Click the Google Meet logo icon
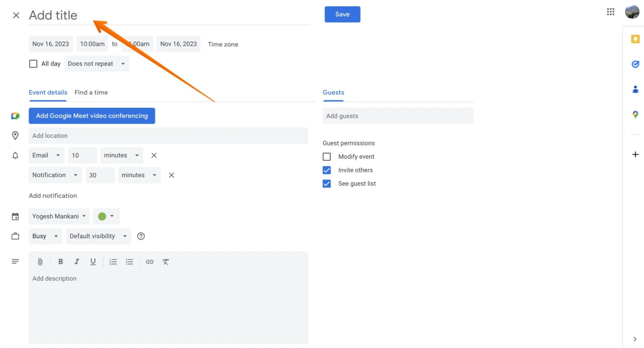The width and height of the screenshot is (644, 348). pyautogui.click(x=15, y=116)
